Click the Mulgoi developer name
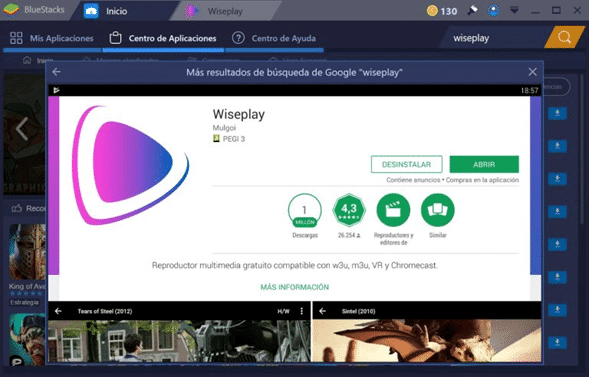Image resolution: width=589 pixels, height=377 pixels. [224, 128]
